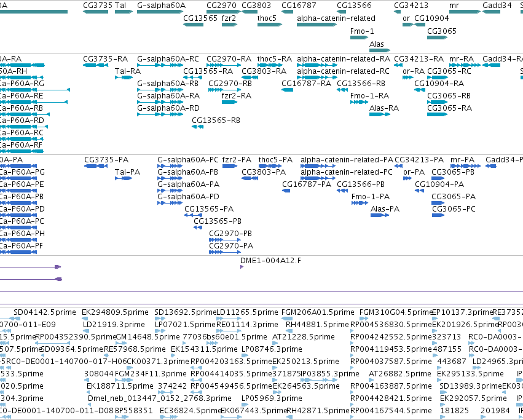The width and height of the screenshot is (523, 420).
Task: Open the Fmo-1-RA transcript
Action: [360, 102]
